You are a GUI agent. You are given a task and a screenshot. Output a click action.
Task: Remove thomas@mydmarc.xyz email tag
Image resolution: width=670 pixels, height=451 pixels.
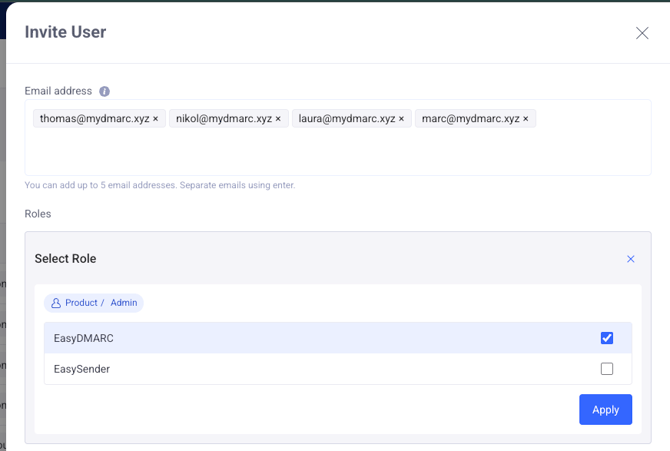(x=156, y=119)
